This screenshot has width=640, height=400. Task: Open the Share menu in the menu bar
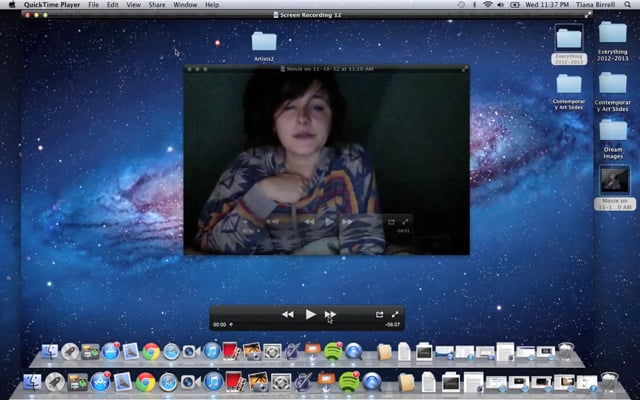coord(157,4)
